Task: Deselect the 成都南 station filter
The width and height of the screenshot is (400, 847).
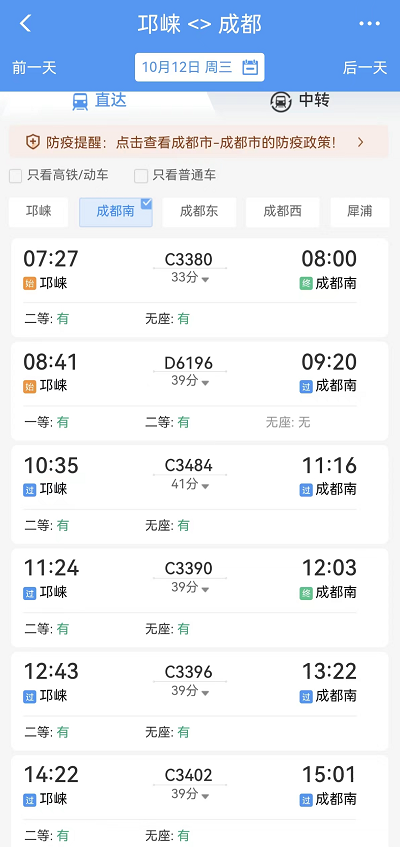Action: [116, 212]
